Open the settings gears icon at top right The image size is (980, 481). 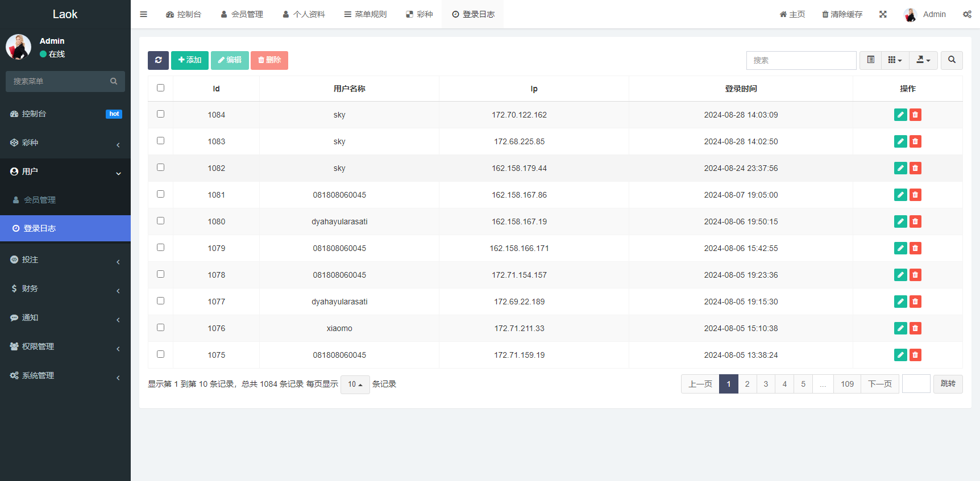pos(967,14)
